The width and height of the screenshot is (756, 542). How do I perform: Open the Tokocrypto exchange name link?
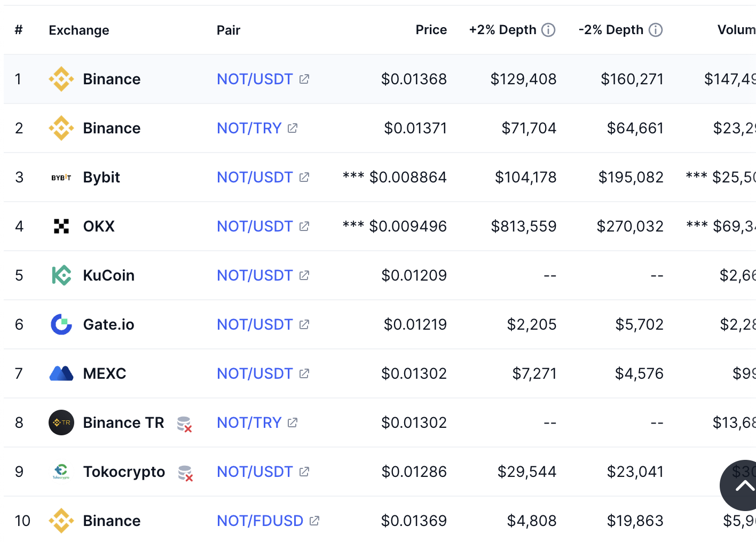[124, 472]
